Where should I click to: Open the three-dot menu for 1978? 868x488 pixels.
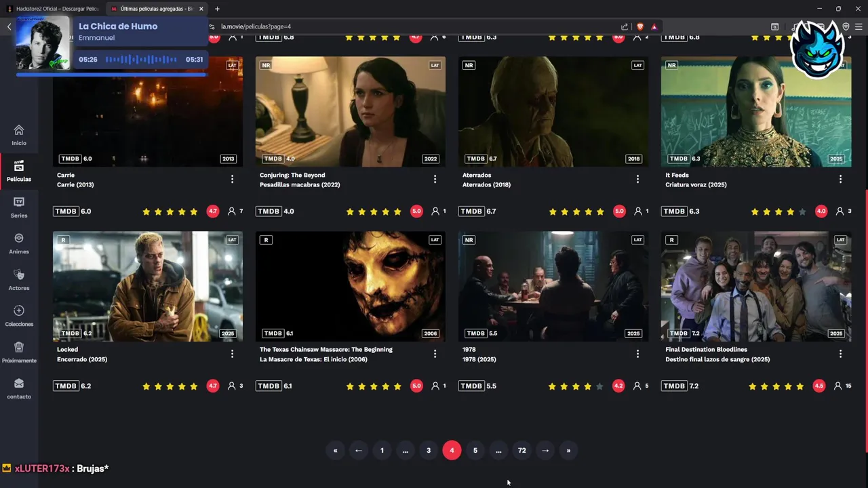pyautogui.click(x=637, y=354)
